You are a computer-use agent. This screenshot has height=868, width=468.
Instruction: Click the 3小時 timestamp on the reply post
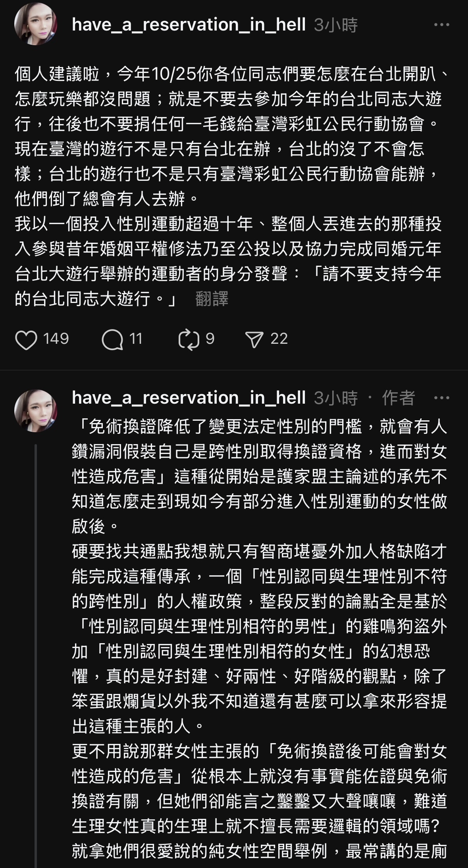tap(336, 398)
